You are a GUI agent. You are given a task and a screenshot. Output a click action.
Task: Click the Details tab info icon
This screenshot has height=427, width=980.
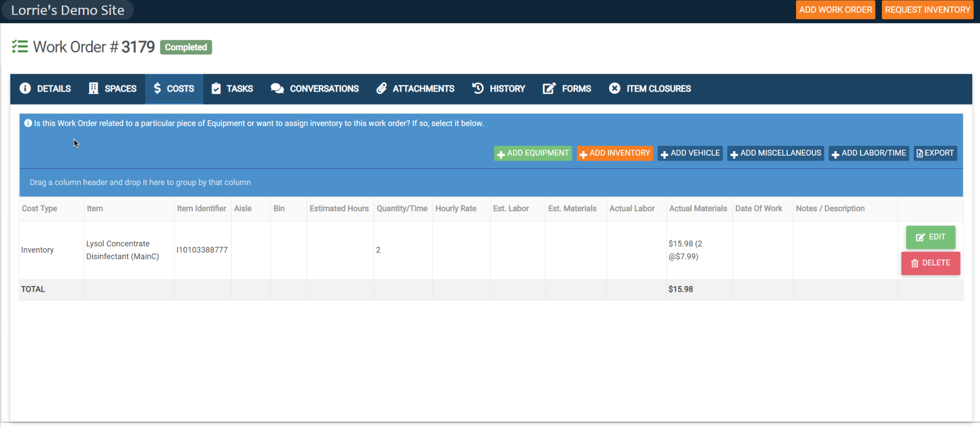[x=25, y=88]
